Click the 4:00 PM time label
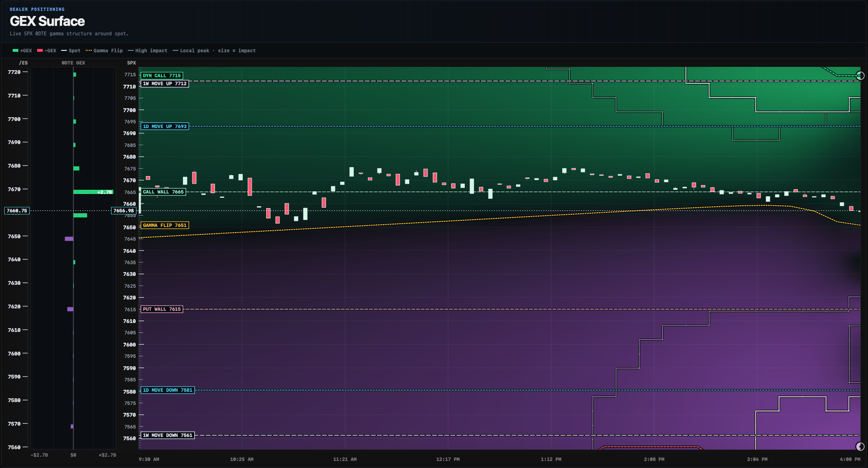This screenshot has width=868, height=468. click(x=850, y=459)
